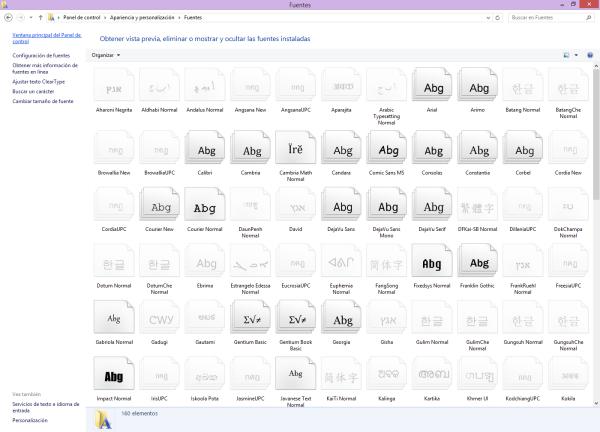Click the 'Buscar en Fuentes' search box
The image size is (600, 432).
coord(545,17)
